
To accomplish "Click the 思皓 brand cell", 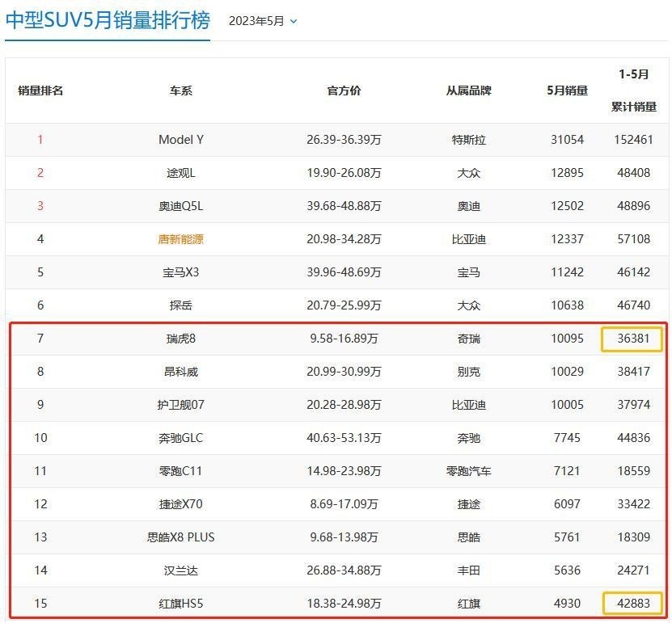I will coord(468,537).
